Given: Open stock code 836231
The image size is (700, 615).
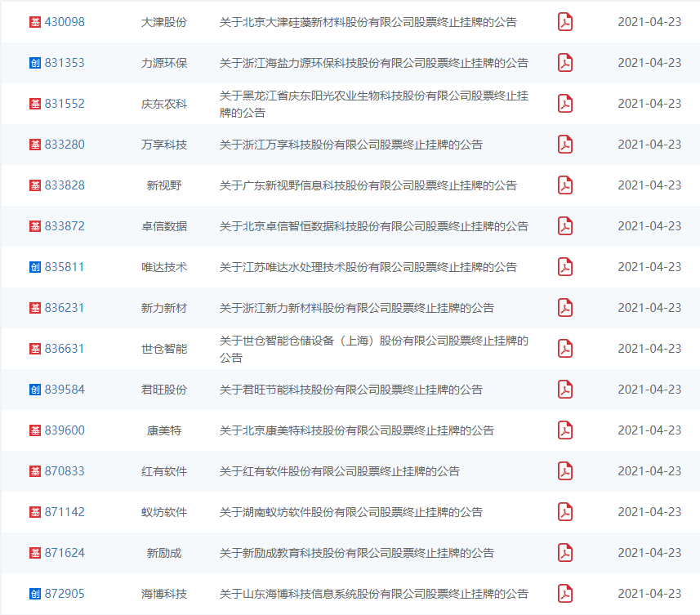Looking at the screenshot, I should tap(65, 308).
